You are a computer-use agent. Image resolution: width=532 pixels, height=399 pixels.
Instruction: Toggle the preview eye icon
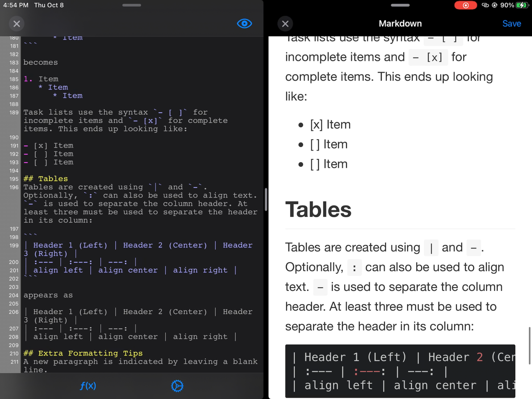(x=244, y=24)
